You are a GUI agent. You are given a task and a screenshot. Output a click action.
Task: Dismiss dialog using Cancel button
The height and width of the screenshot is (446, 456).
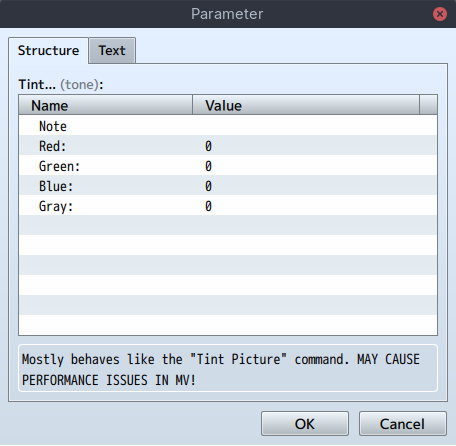(402, 424)
